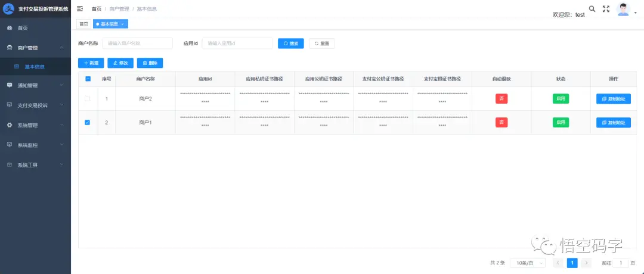The height and width of the screenshot is (274, 644).
Task: Click the 商户1 name cell
Action: point(145,123)
